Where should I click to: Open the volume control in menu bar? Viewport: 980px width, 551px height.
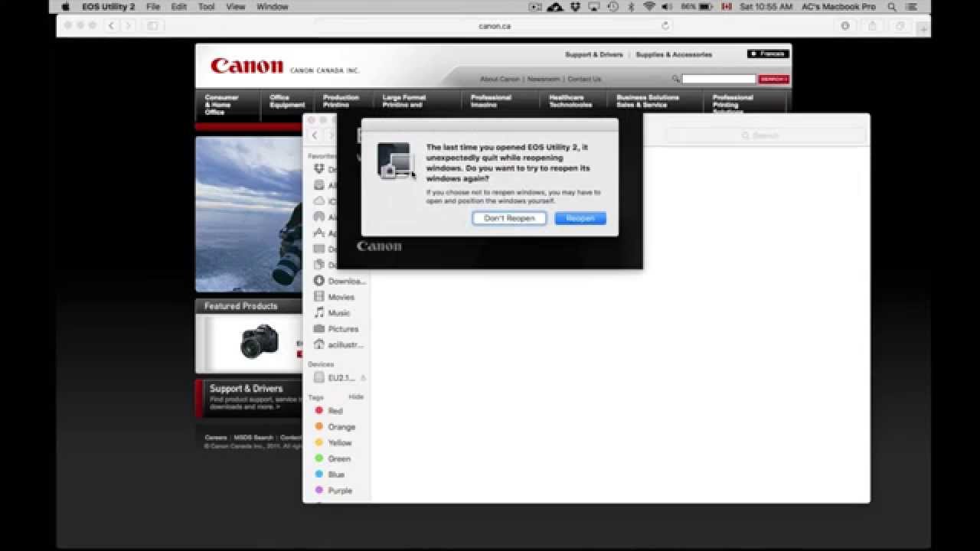click(666, 7)
